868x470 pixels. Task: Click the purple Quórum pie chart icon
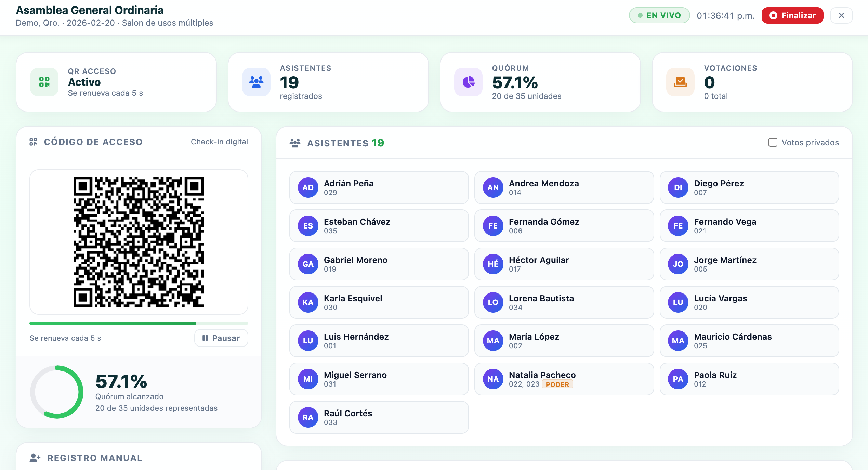[x=468, y=82]
